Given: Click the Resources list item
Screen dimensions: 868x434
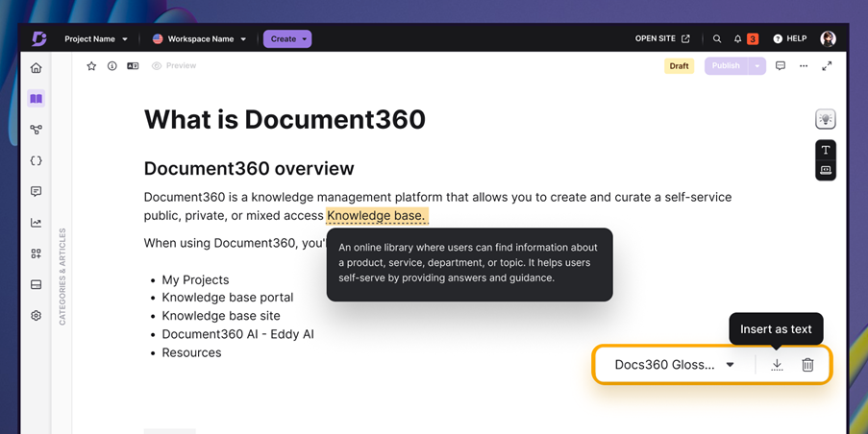Looking at the screenshot, I should (x=191, y=352).
